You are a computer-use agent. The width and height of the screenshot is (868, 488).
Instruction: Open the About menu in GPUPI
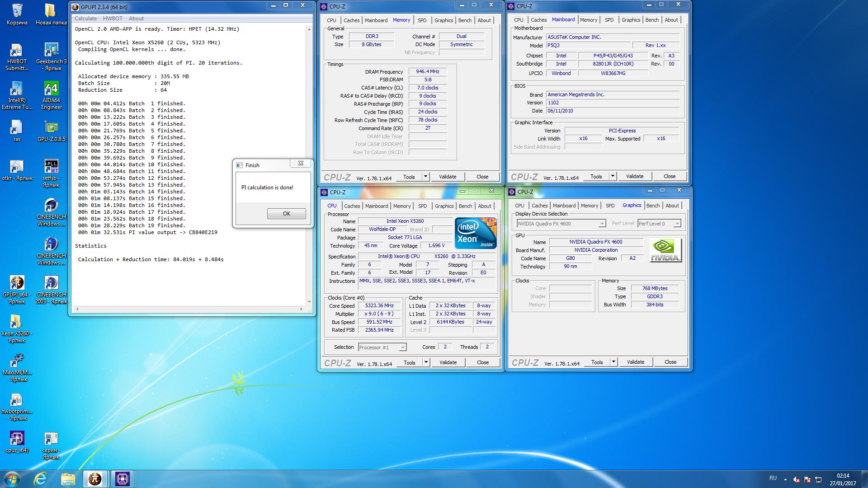136,19
